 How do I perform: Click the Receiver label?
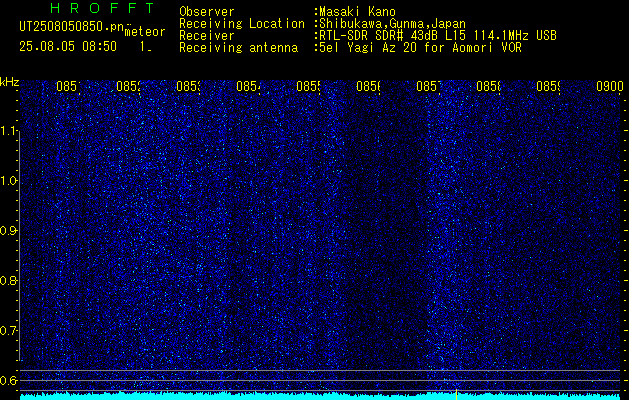(x=207, y=36)
